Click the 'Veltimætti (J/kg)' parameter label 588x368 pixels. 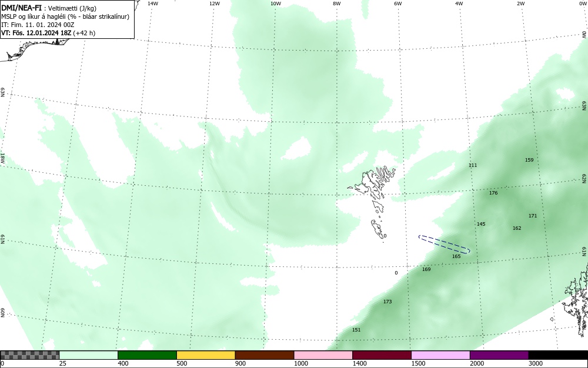(x=72, y=9)
